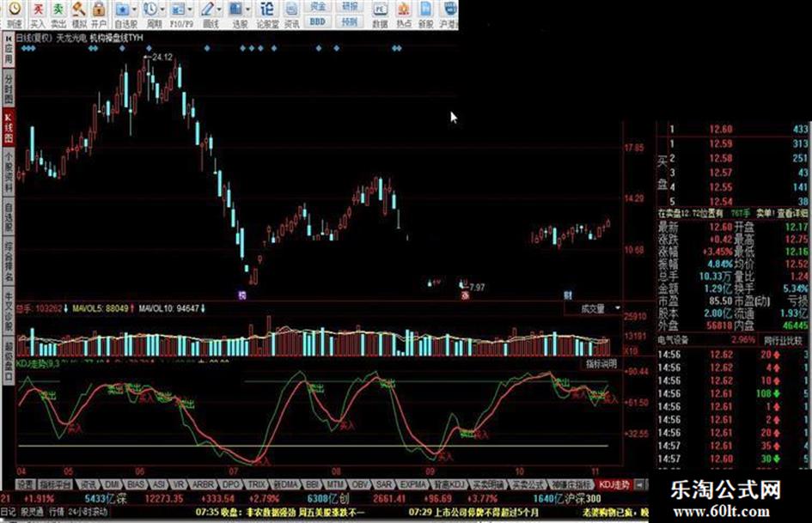Click the 应用 sidebar tab at top
This screenshot has width=812, height=523.
click(9, 49)
